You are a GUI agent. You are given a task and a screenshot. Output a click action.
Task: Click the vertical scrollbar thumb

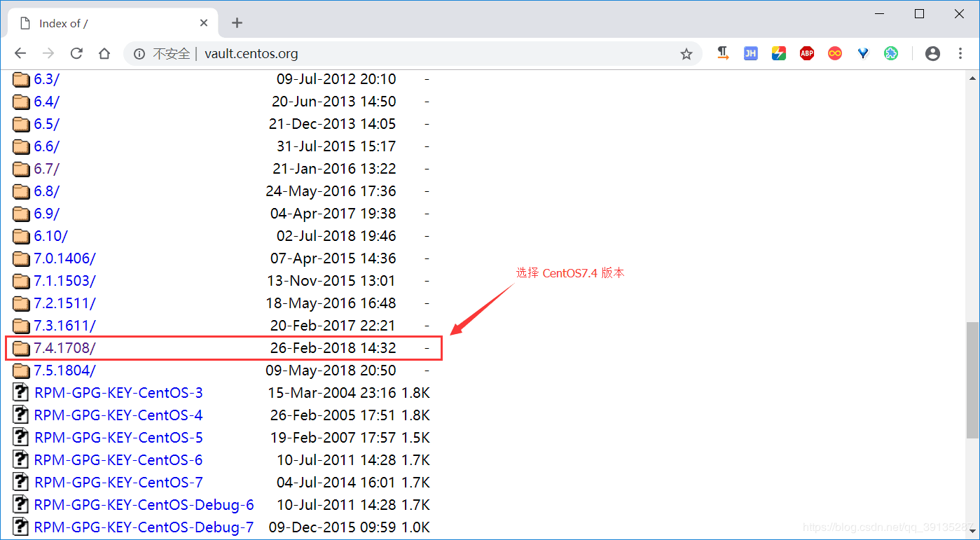click(x=972, y=380)
